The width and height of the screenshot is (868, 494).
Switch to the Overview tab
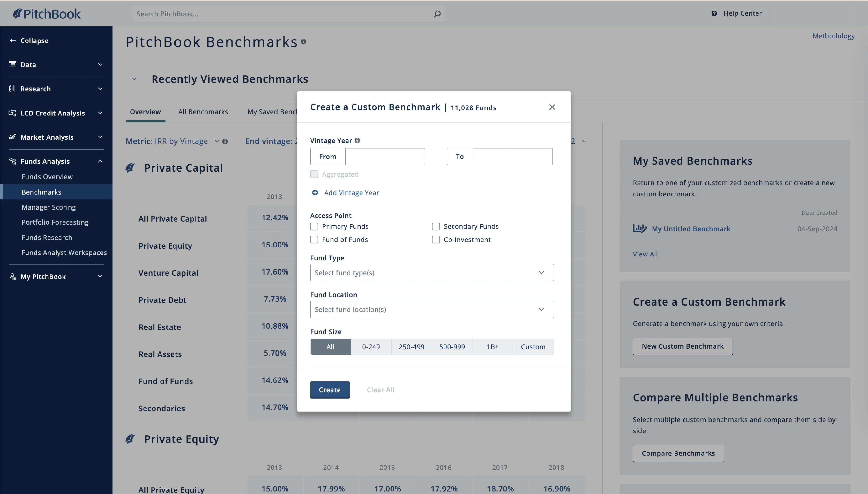coord(145,112)
